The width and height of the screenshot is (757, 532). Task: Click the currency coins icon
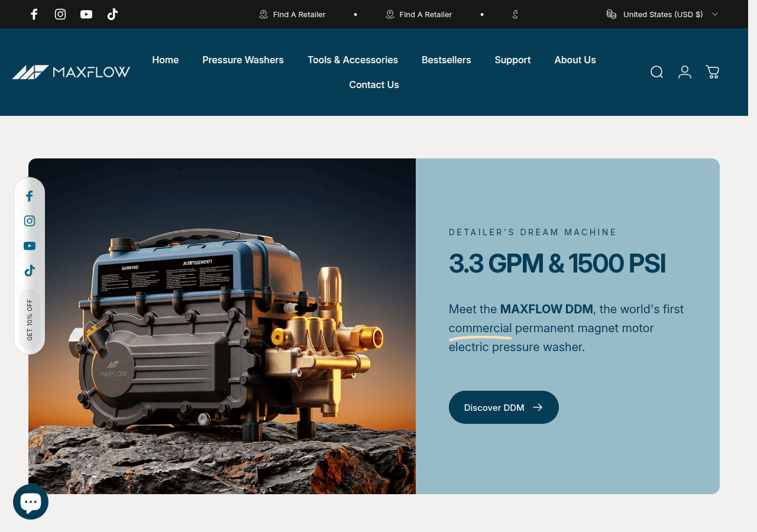click(x=612, y=14)
